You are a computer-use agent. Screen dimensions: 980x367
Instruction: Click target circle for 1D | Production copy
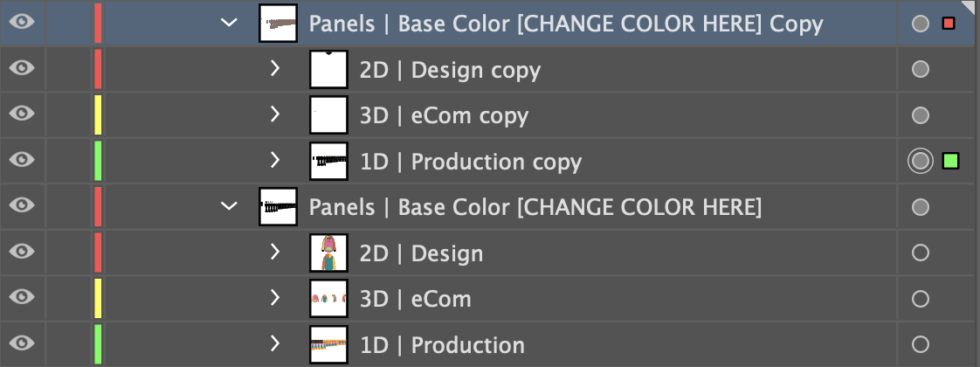(x=920, y=161)
